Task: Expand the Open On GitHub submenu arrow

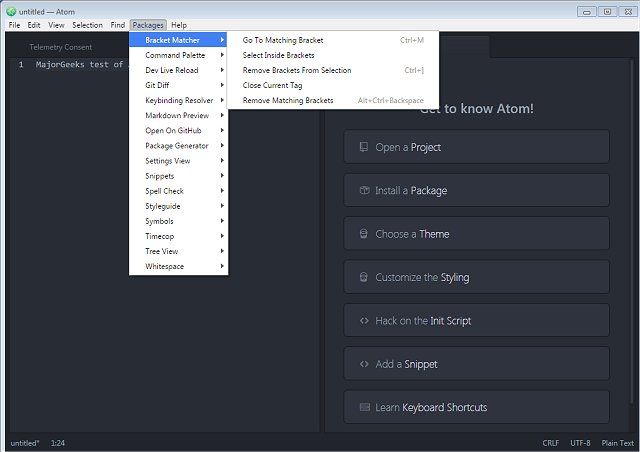Action: 222,130
